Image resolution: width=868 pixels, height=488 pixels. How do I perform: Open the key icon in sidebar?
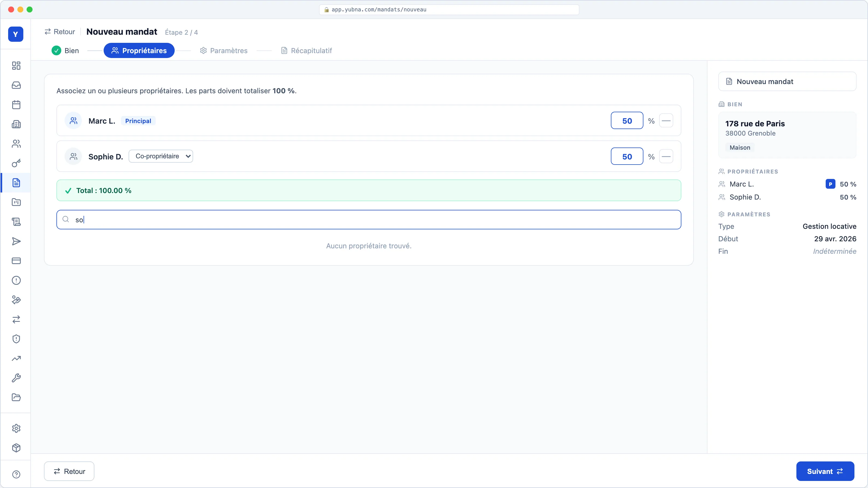[16, 163]
